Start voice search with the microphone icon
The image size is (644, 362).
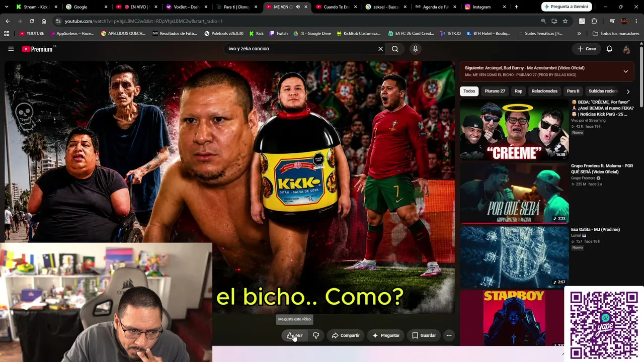point(415,49)
